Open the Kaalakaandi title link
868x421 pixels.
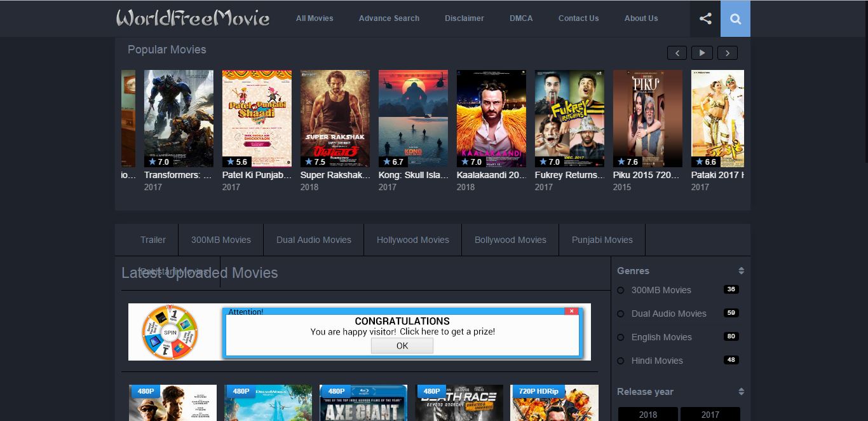tap(491, 175)
